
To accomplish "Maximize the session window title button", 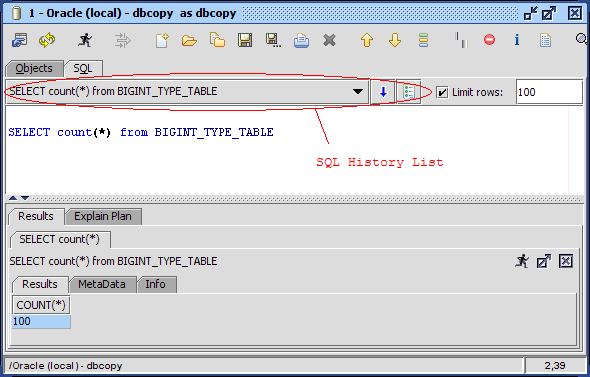I will pos(549,14).
